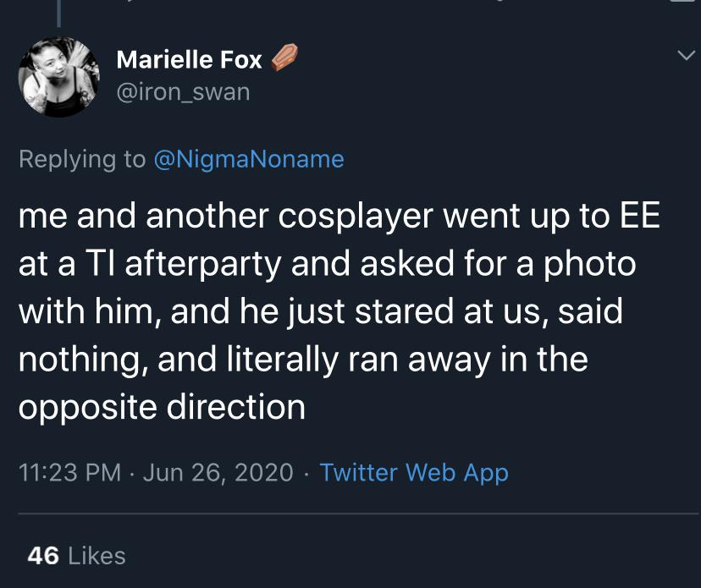Click the Jun 26, 2020 date
The image size is (701, 588).
tap(218, 472)
